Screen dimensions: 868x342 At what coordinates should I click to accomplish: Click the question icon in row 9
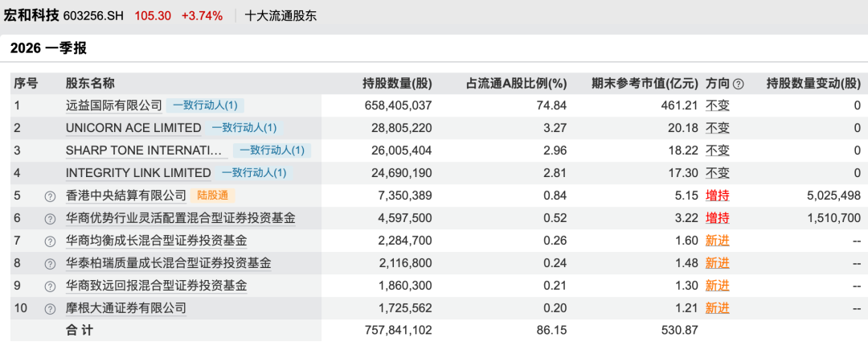point(50,286)
